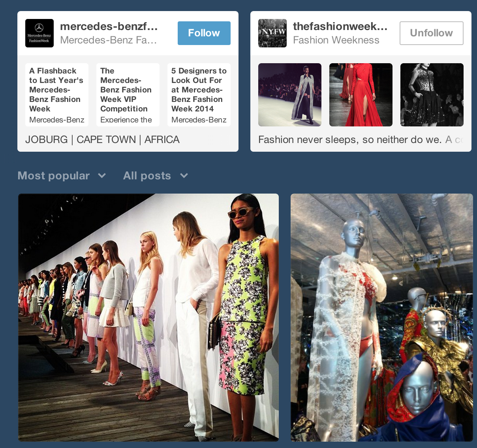
Task: View the black-and-white dress thumbnail
Action: (x=432, y=95)
